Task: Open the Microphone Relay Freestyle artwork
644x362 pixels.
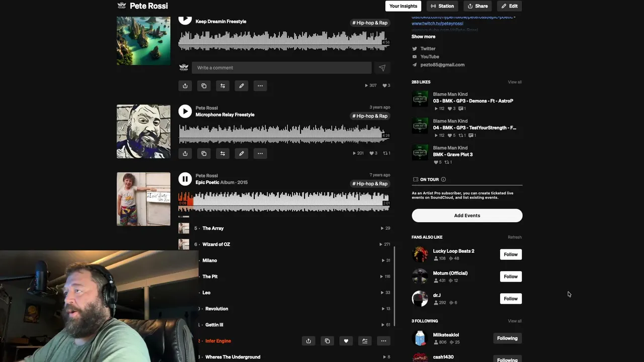Action: pyautogui.click(x=143, y=131)
